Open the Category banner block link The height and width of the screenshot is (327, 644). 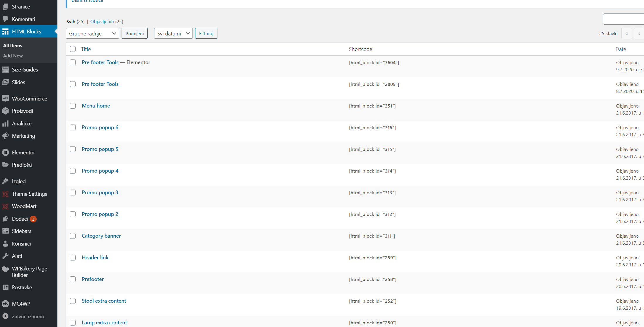pos(101,236)
